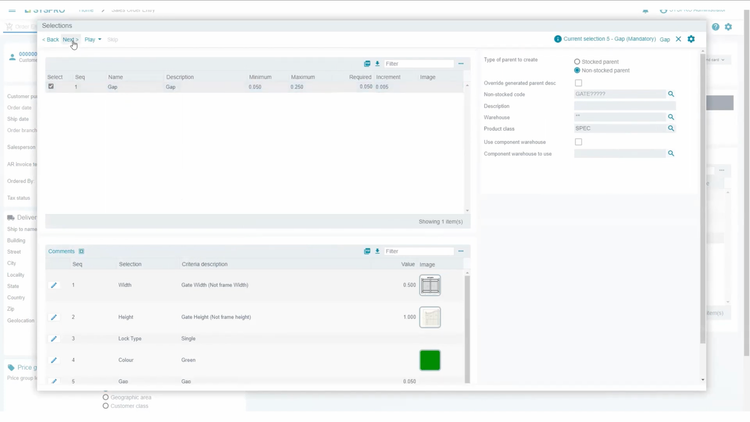Toggle Override generated parent desc checkbox
The height and width of the screenshot is (422, 750).
[x=578, y=83]
